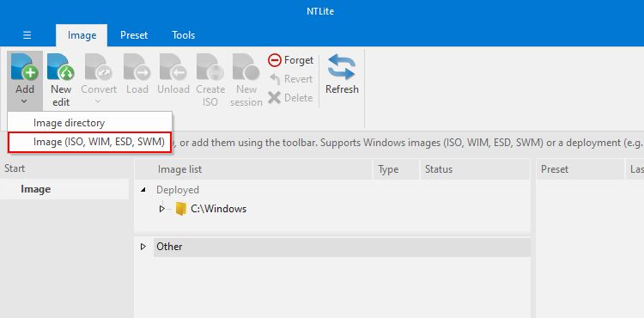Select the Other group row
The width and height of the screenshot is (644, 318).
342,247
